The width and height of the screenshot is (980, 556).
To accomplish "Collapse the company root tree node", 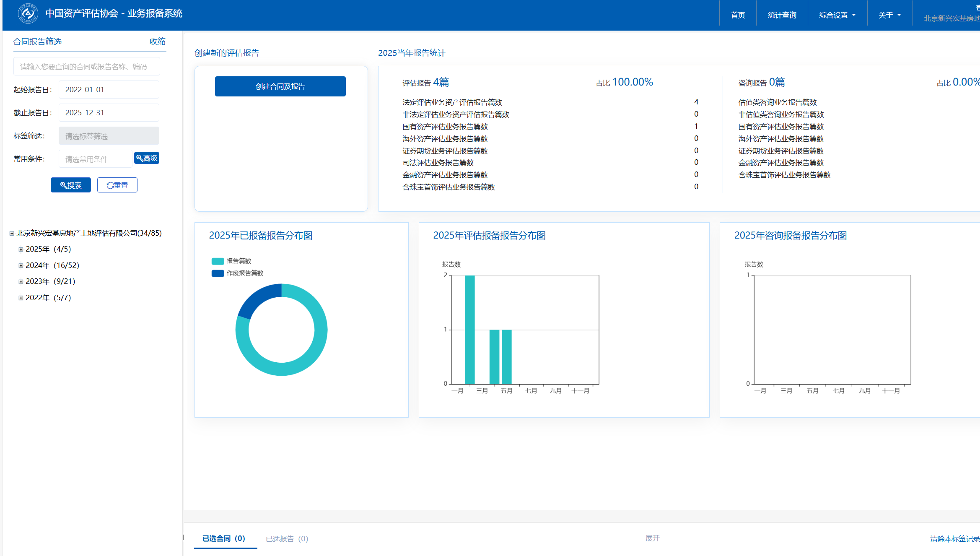I will click(x=12, y=234).
